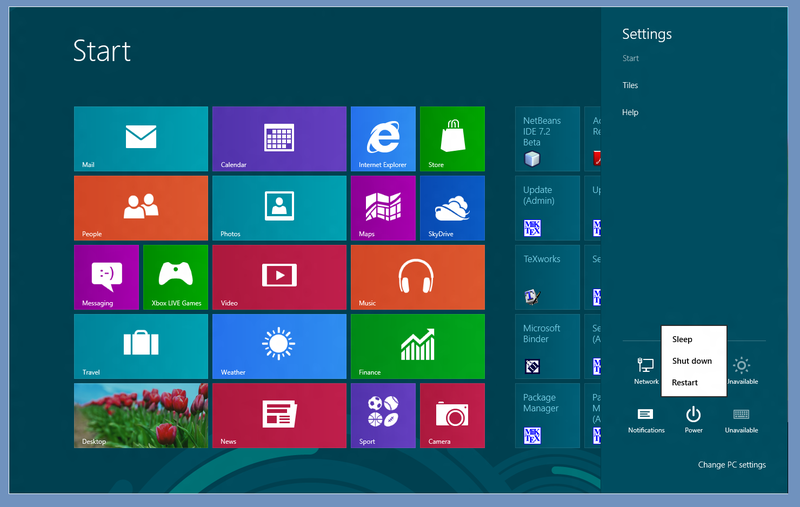Open the Store app tile
The width and height of the screenshot is (800, 507).
[452, 139]
